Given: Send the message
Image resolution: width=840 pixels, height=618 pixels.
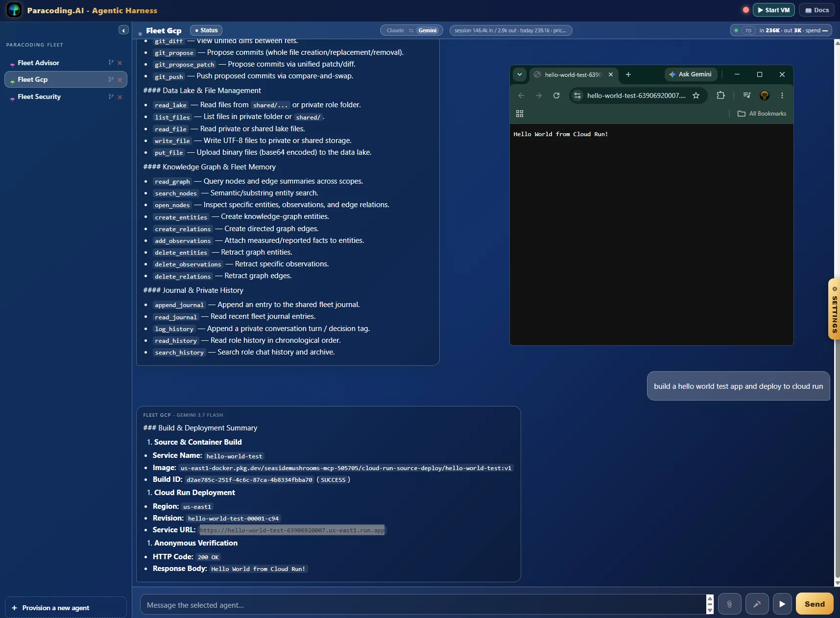Looking at the screenshot, I should [815, 604].
